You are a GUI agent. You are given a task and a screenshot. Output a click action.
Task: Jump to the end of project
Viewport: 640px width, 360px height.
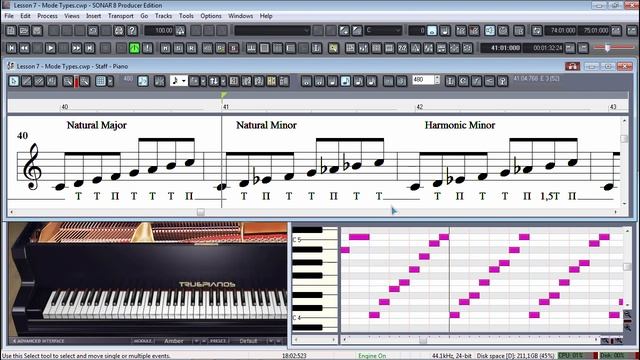click(x=89, y=48)
